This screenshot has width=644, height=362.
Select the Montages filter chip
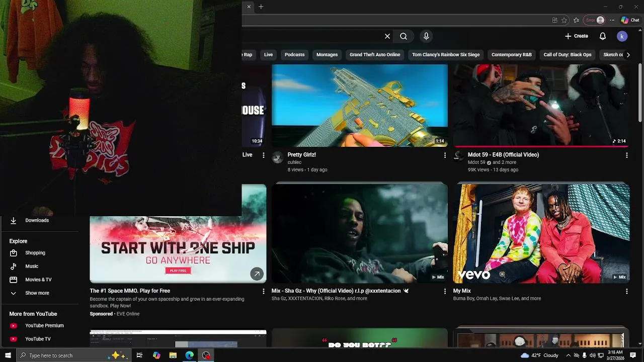(327, 55)
